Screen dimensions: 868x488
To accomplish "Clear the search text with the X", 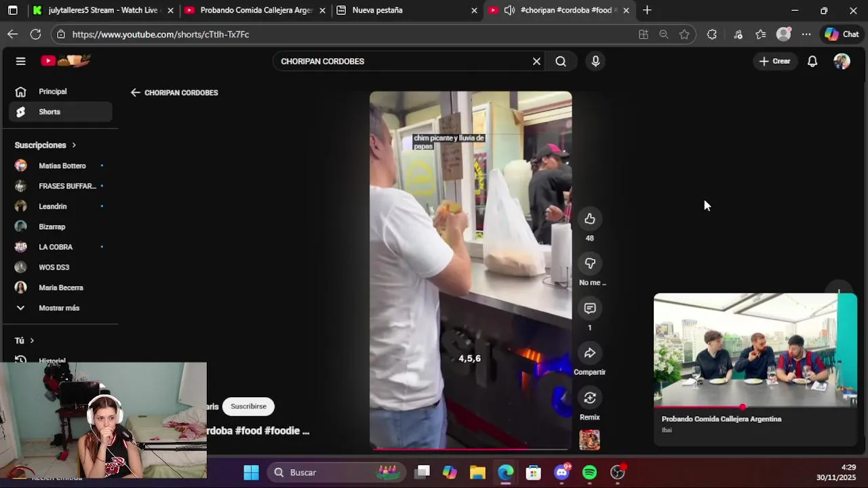I will 536,61.
